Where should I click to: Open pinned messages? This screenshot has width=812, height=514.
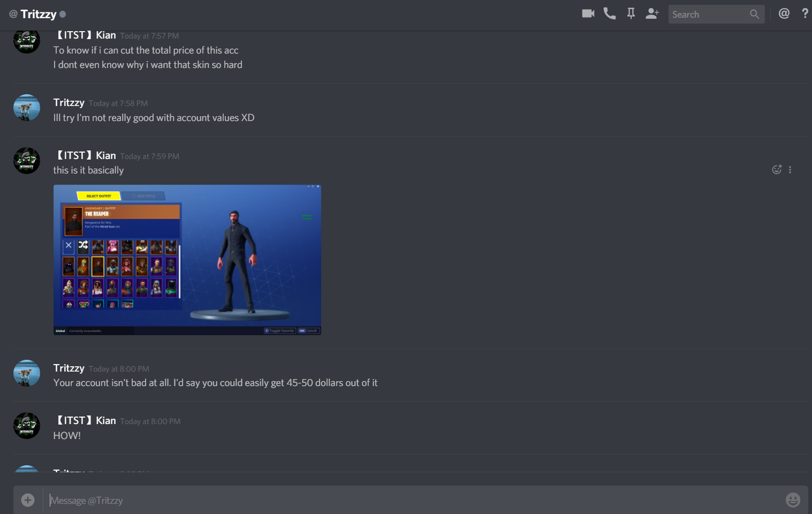[631, 13]
